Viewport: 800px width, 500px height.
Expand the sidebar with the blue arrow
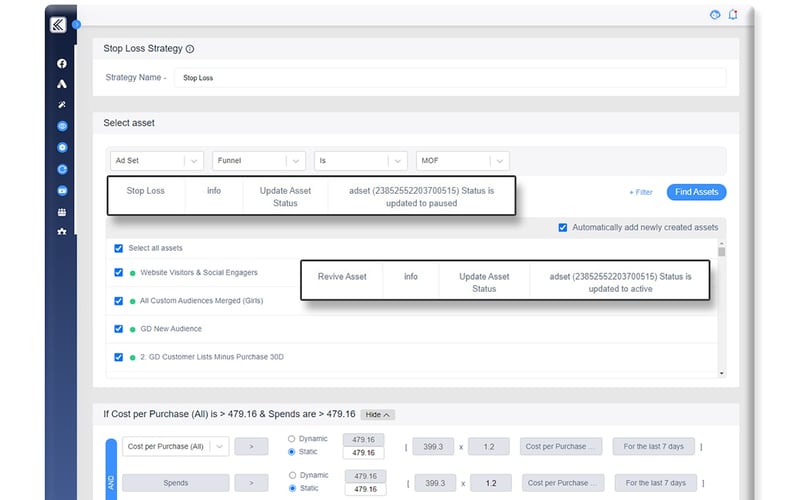(77, 24)
